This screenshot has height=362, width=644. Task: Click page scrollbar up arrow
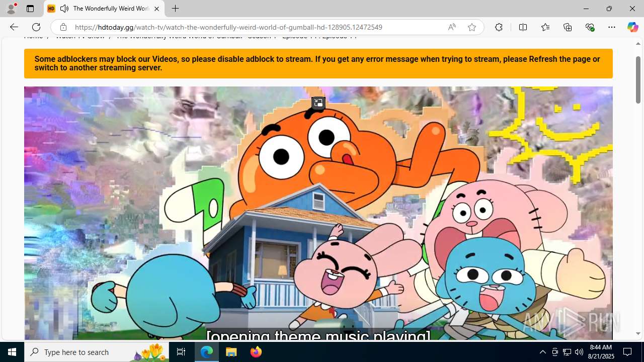638,44
